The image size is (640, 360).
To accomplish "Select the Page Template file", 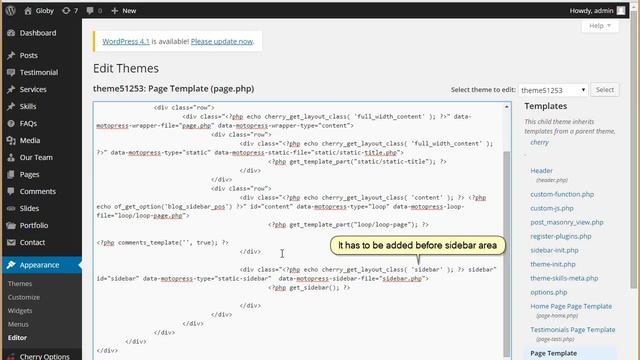I will [553, 353].
